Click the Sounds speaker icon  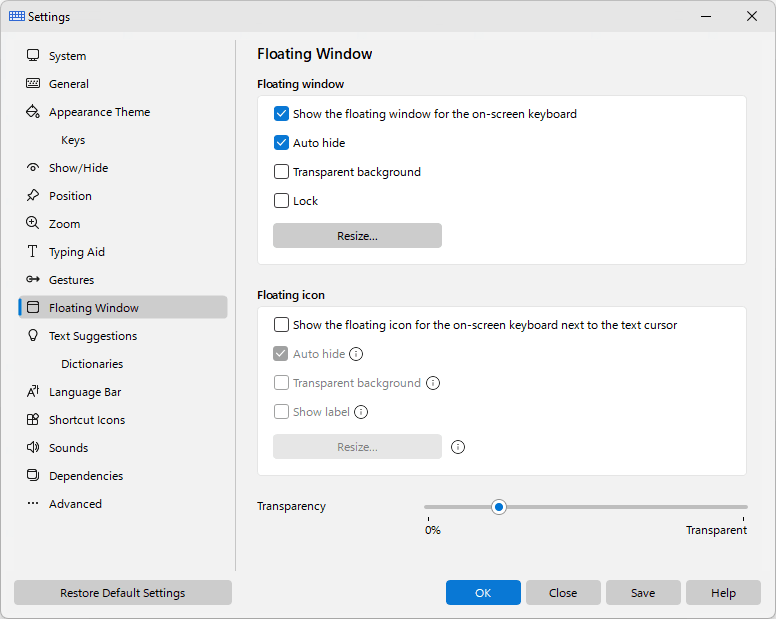coord(33,447)
